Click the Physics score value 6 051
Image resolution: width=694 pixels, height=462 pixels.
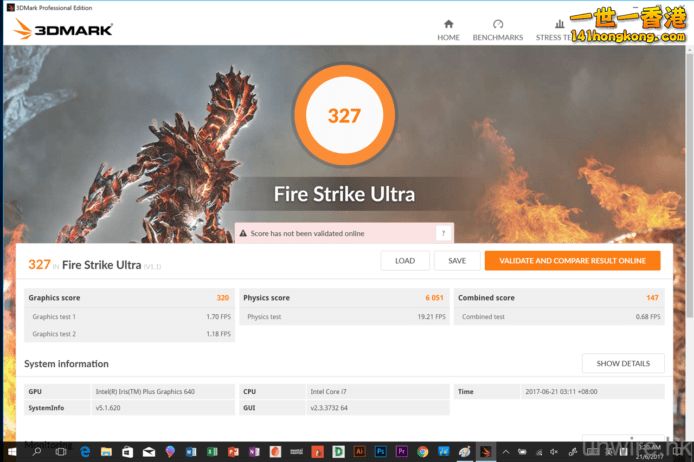point(434,298)
